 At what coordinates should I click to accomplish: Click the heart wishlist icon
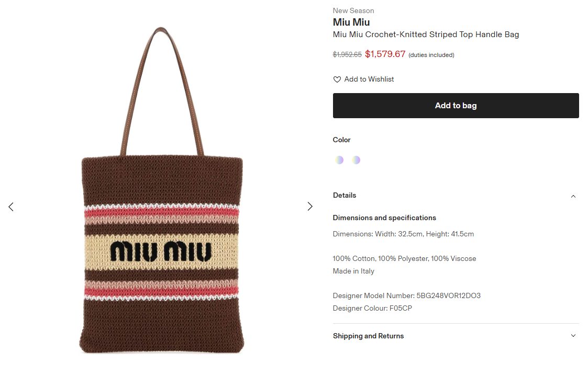tap(337, 79)
